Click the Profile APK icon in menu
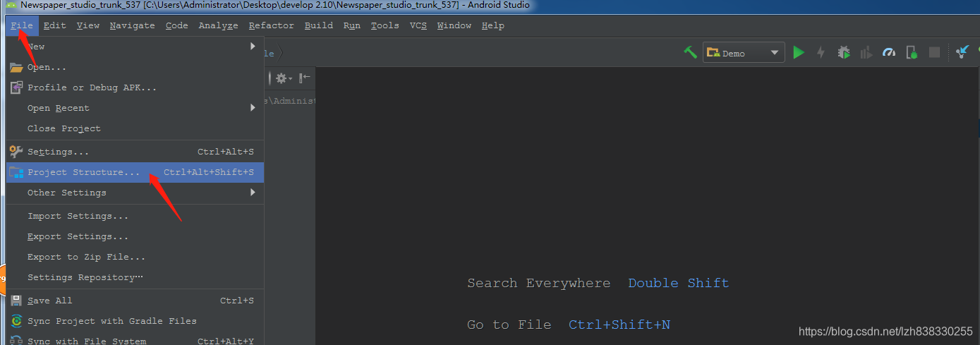The width and height of the screenshot is (980, 345). (x=16, y=87)
